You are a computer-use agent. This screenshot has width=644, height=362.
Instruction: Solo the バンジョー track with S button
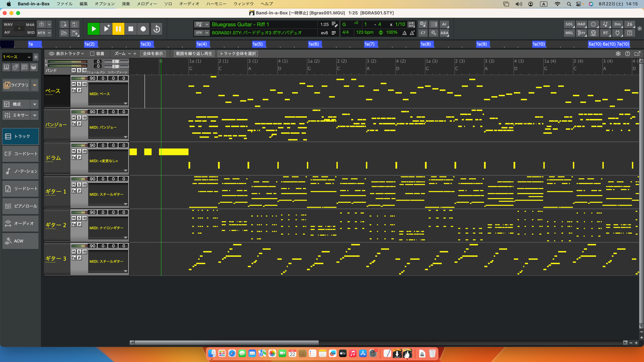coord(79,117)
